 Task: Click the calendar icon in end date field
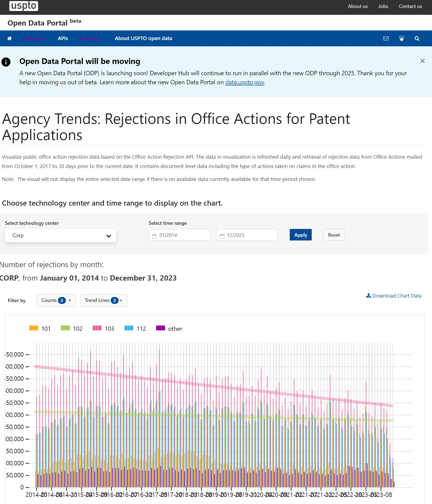coord(222,236)
